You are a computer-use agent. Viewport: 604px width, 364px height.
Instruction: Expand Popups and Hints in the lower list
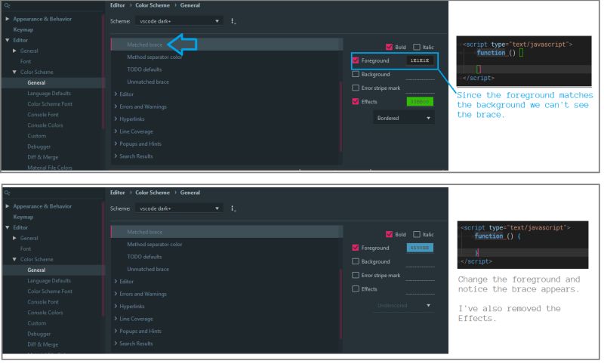point(116,331)
